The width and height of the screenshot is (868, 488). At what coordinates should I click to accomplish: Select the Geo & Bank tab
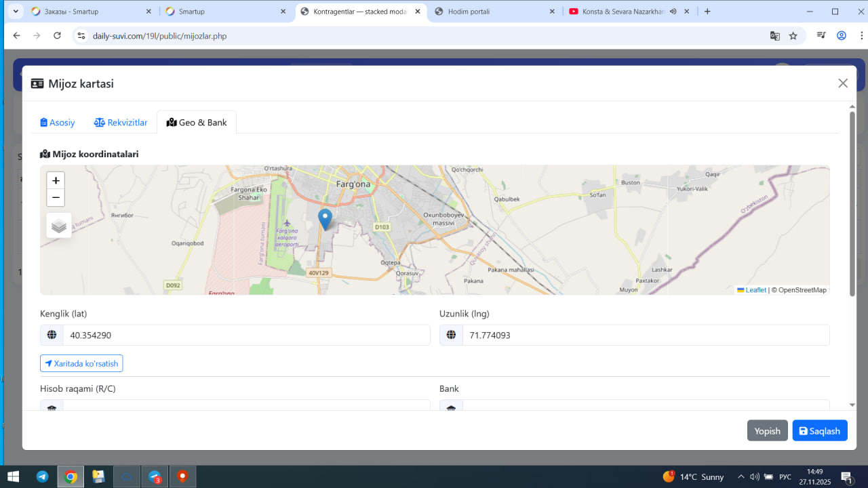[197, 123]
